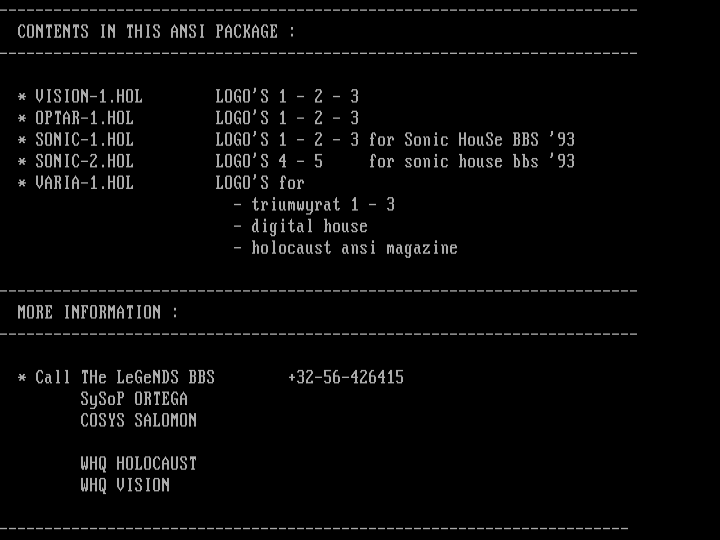Click the VISION-1.HOL file name
Viewport: 720px width, 540px height.
click(x=88, y=97)
